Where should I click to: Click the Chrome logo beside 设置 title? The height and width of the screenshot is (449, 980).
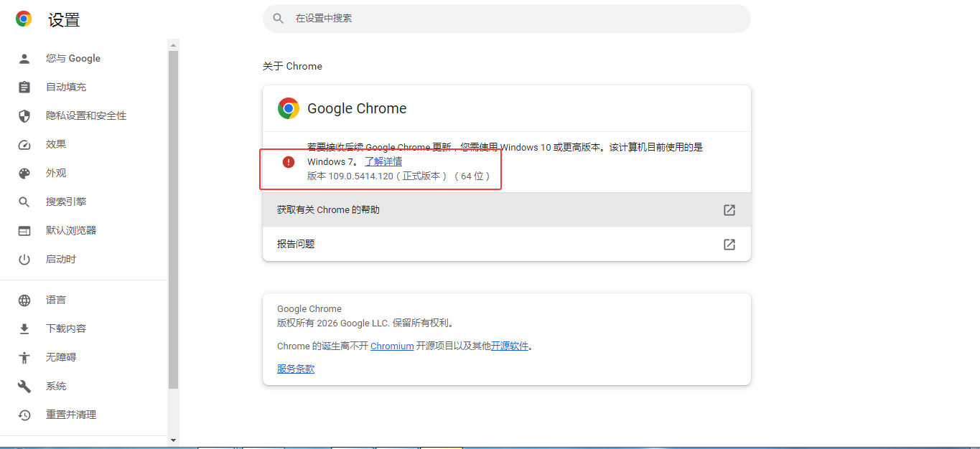(24, 19)
